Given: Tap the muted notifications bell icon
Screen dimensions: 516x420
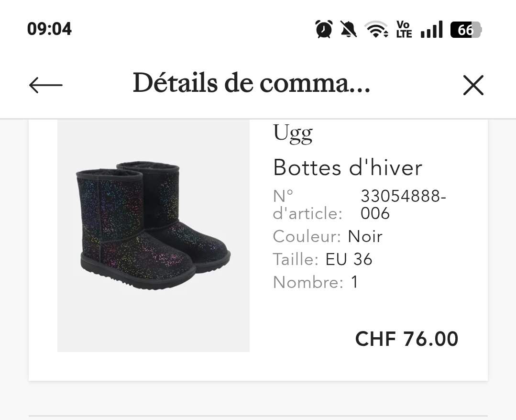Looking at the screenshot, I should (349, 29).
